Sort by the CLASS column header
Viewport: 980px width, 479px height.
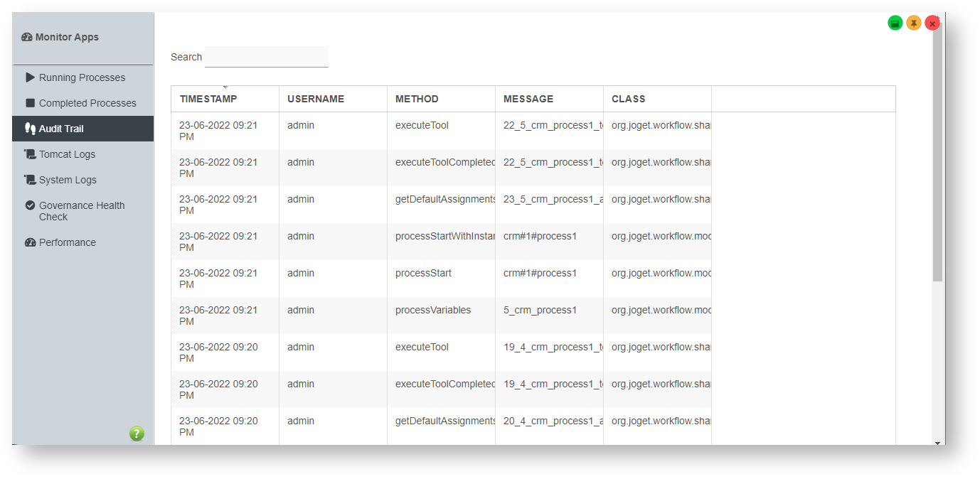pos(628,99)
